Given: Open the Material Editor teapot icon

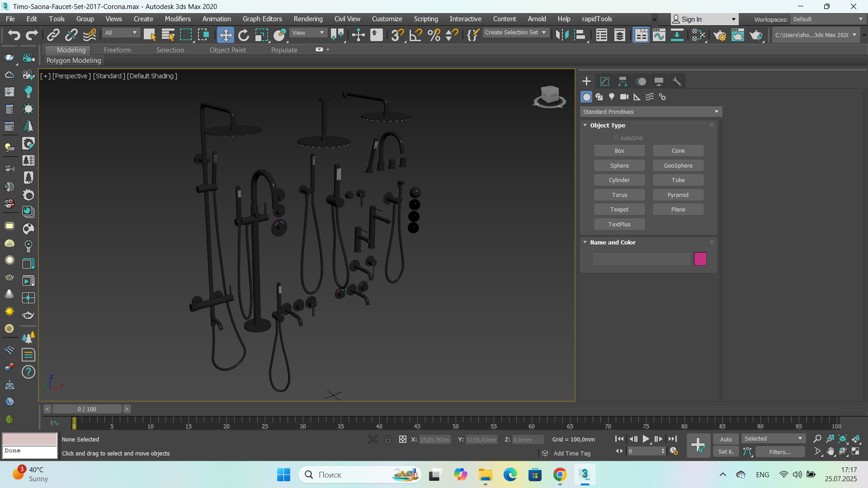Looking at the screenshot, I should click(698, 35).
